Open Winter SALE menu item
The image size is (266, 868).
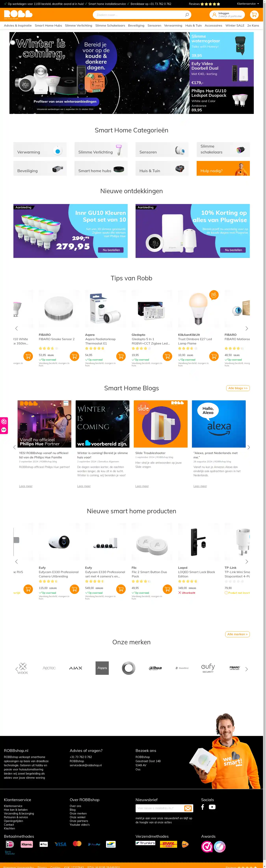(x=235, y=26)
